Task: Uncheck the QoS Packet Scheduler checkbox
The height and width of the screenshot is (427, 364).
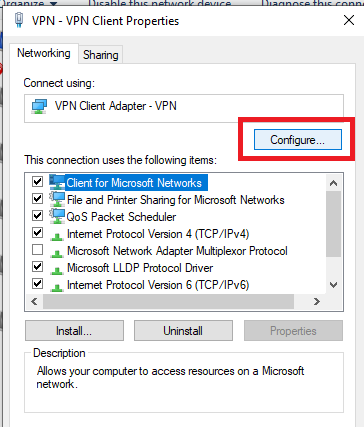Action: (37, 215)
